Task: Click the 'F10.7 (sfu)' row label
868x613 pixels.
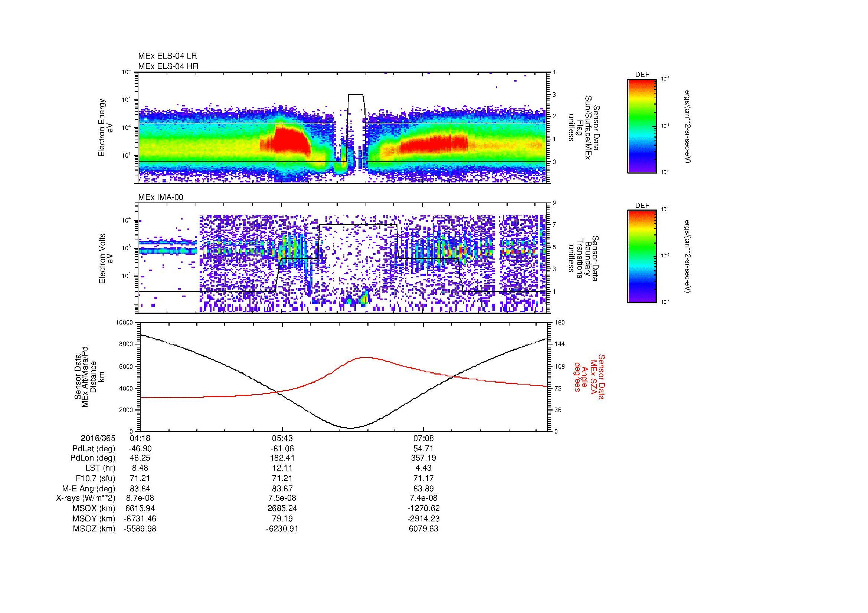Action: [x=95, y=478]
